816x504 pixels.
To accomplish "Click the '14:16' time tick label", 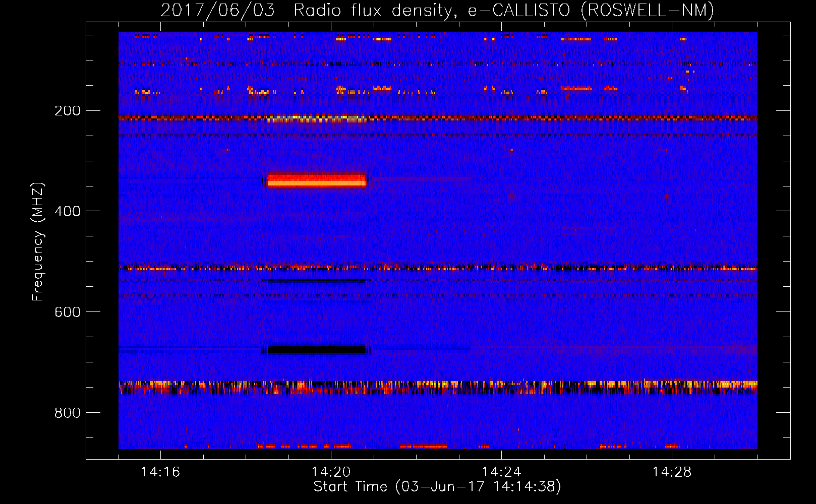I will (x=160, y=472).
